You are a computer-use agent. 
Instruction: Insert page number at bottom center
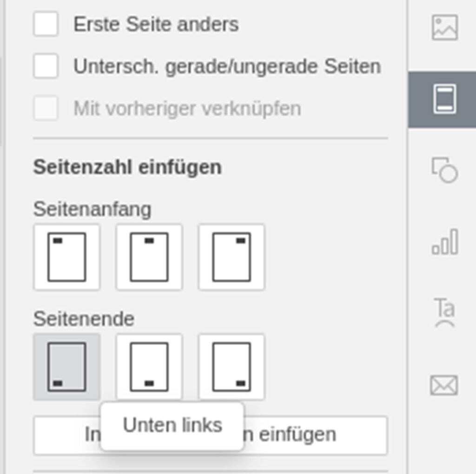coord(149,367)
